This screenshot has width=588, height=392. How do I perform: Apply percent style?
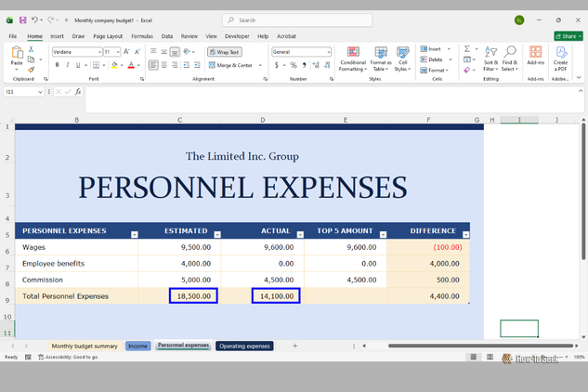294,65
